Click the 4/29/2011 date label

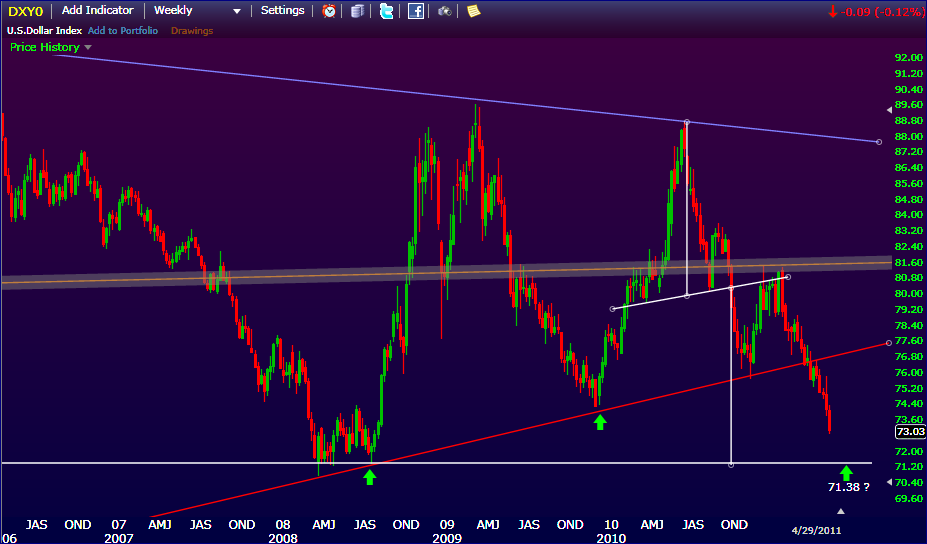click(816, 530)
